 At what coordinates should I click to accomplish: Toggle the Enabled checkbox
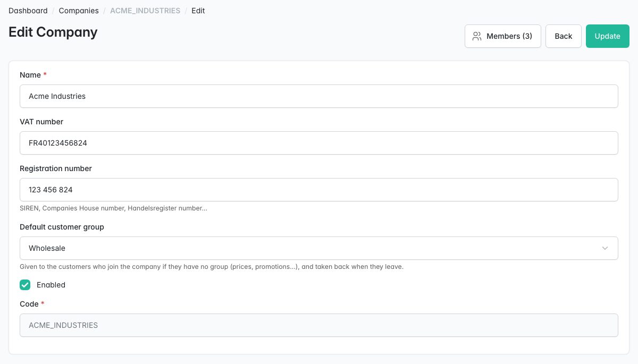pos(25,285)
